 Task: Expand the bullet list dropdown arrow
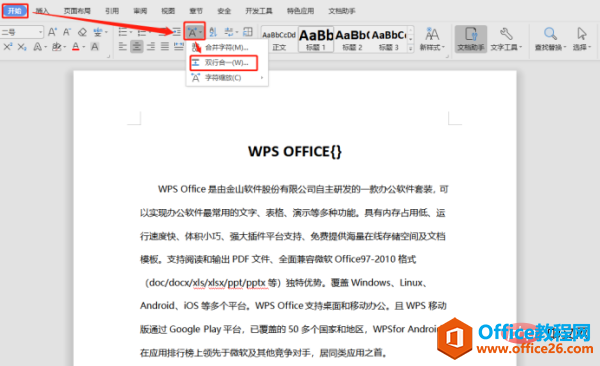pos(130,32)
